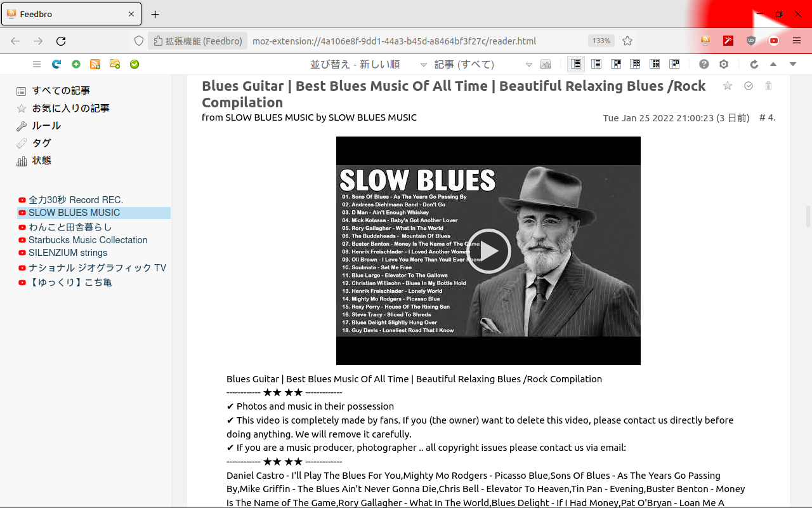Open the 並び替え sort order dropdown
Screen dimensions: 812x508
click(368, 64)
